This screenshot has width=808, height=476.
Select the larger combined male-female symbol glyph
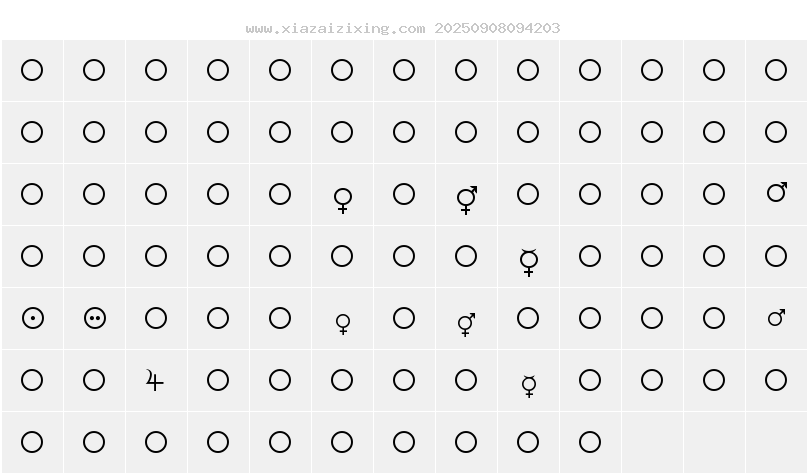pos(467,200)
